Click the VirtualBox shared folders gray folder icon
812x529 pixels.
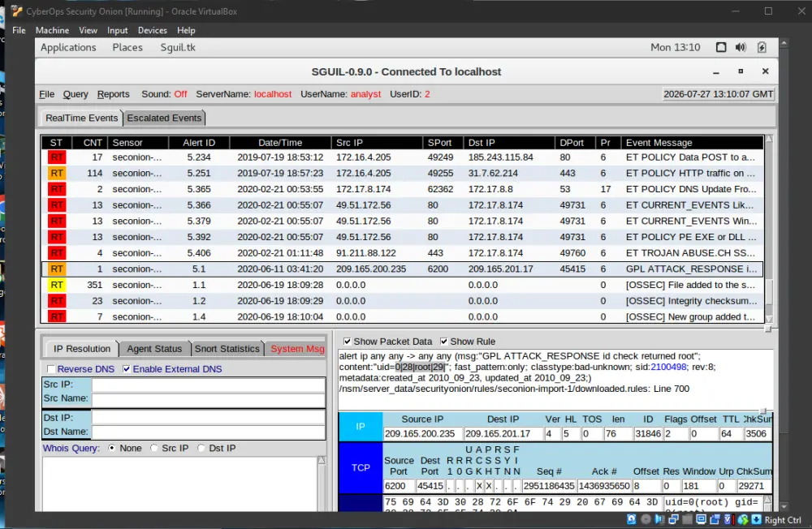(x=687, y=519)
